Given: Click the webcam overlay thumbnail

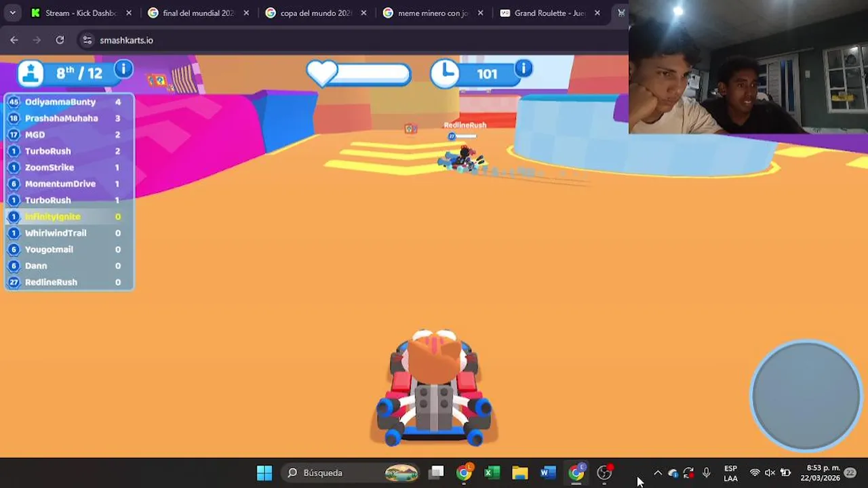Looking at the screenshot, I should click(x=748, y=66).
